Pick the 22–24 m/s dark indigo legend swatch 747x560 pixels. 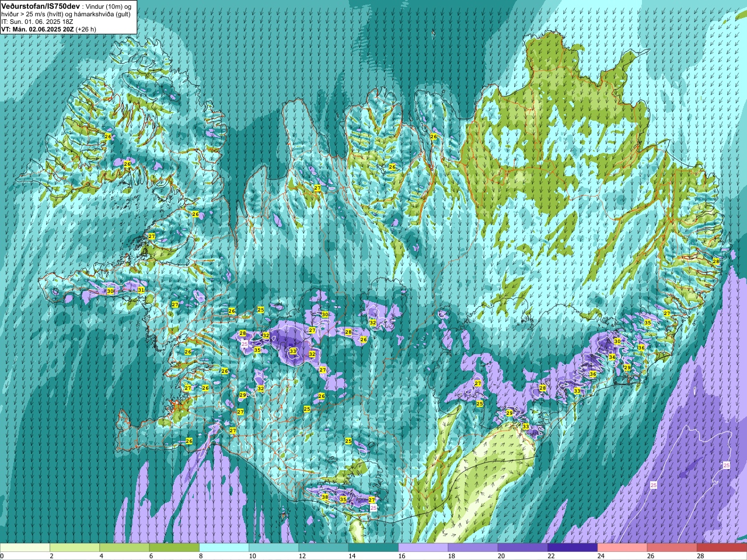tap(573, 548)
